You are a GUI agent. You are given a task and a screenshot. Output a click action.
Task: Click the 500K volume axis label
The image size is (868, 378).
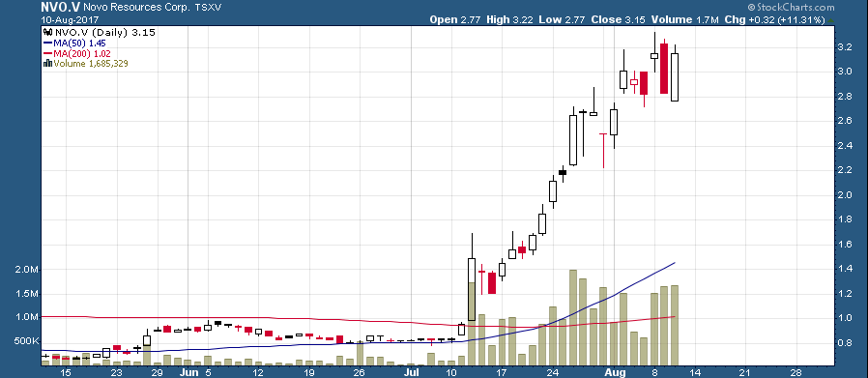[25, 341]
